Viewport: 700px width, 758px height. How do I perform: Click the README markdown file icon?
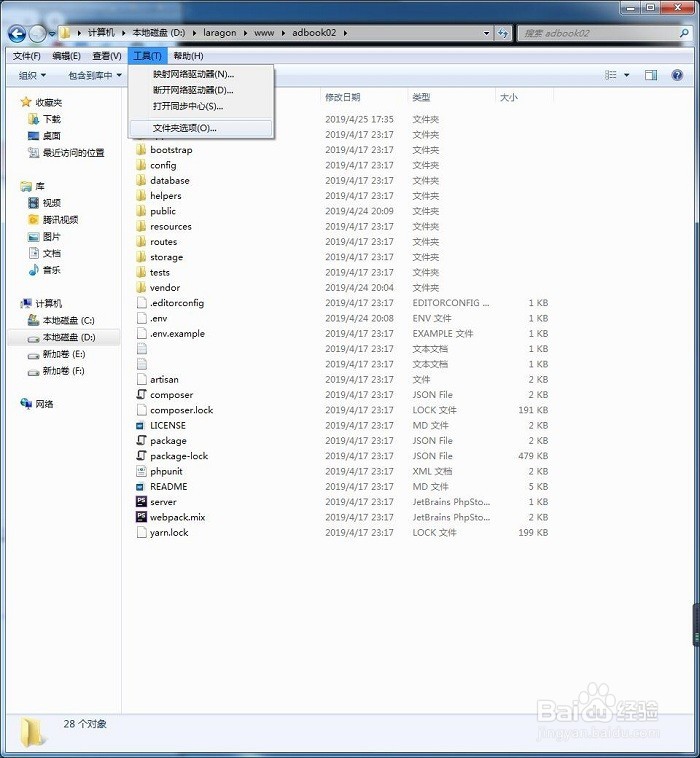tap(141, 486)
